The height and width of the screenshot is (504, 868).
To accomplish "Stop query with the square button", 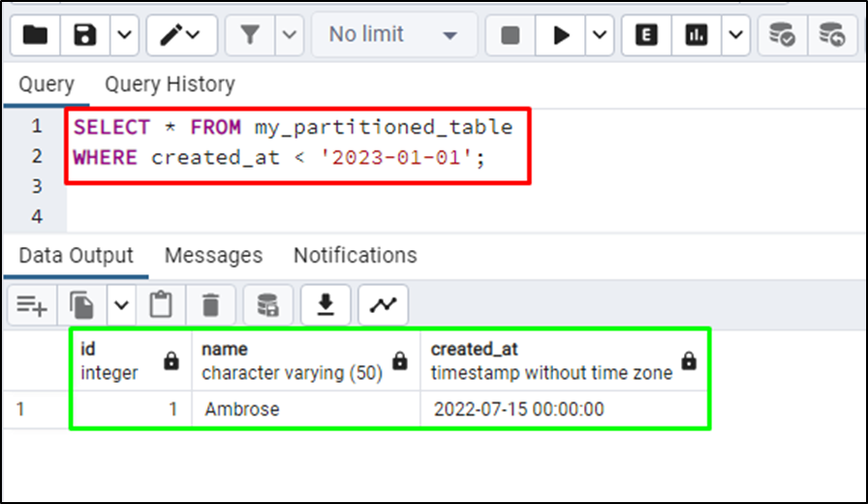I will coord(510,36).
